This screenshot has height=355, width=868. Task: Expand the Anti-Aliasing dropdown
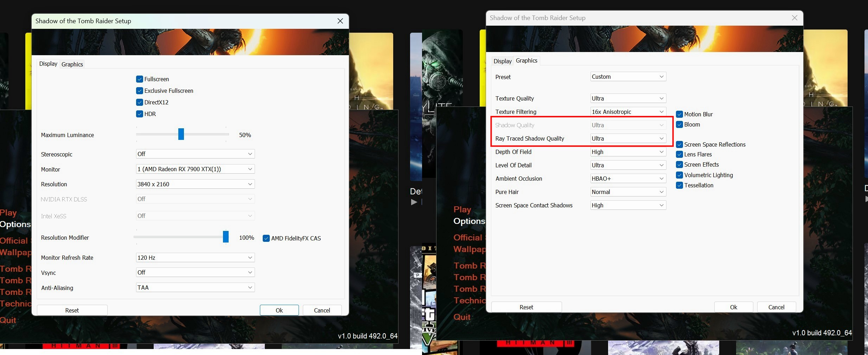tap(195, 288)
